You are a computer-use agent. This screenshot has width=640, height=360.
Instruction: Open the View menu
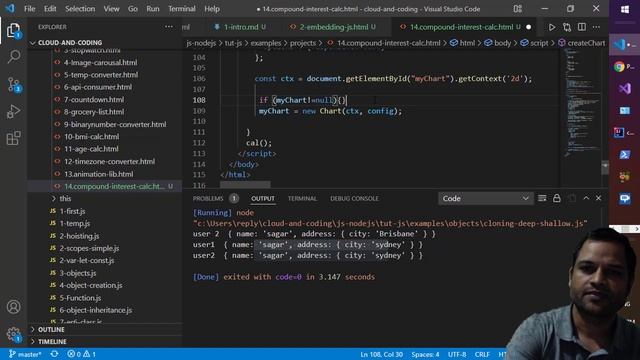(111, 9)
